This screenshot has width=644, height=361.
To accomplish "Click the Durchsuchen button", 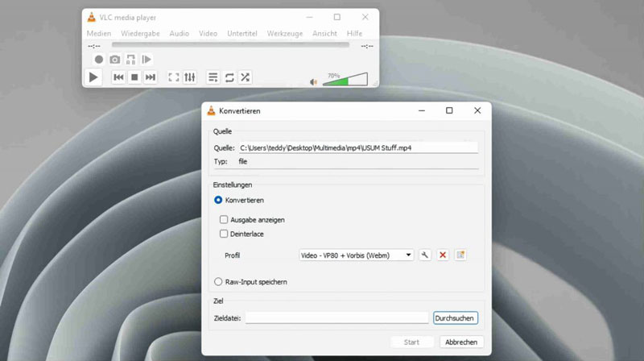I will (456, 317).
